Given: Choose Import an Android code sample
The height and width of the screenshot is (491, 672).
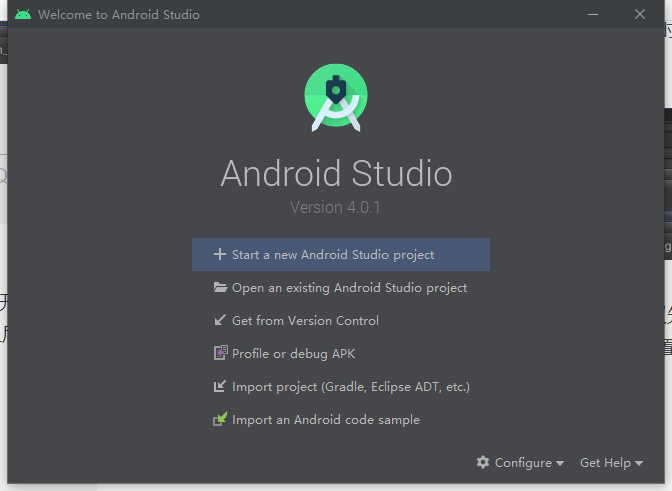Looking at the screenshot, I should coord(341,419).
